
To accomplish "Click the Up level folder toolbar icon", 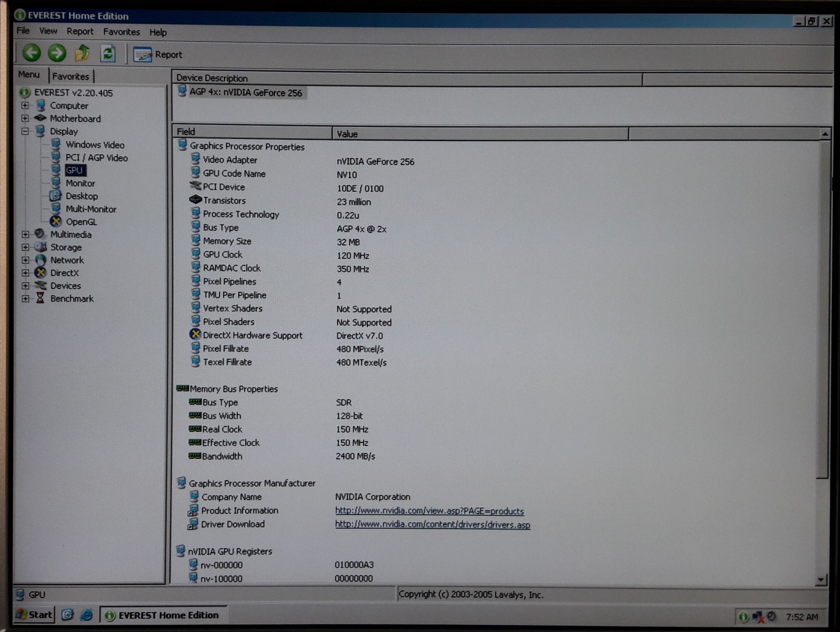I will click(x=83, y=53).
